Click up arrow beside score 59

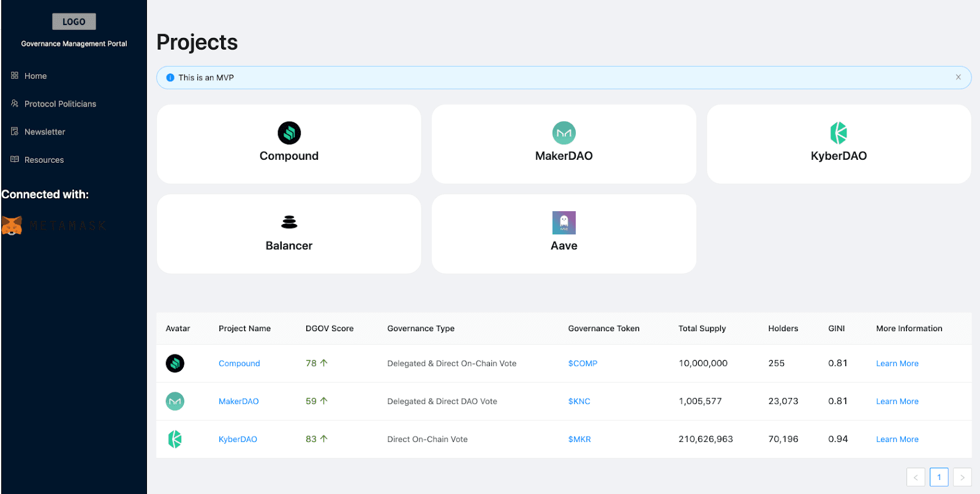[324, 401]
